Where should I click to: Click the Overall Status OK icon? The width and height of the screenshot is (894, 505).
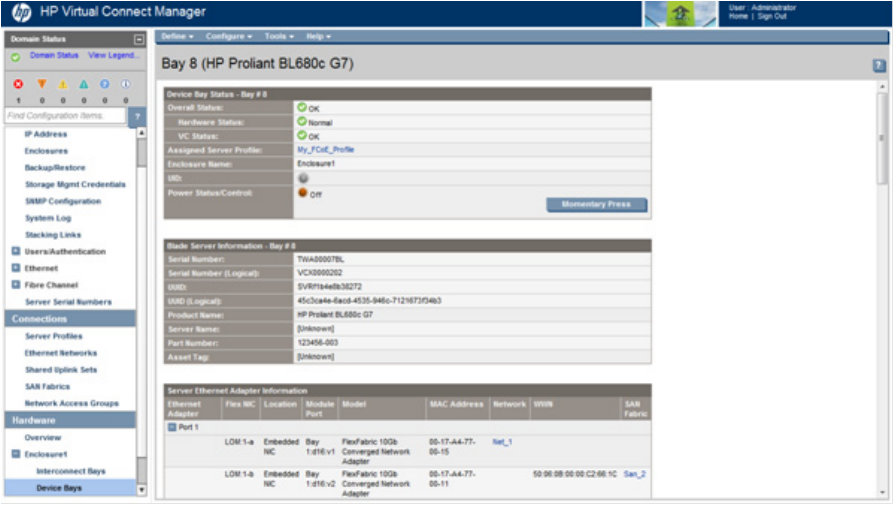[302, 107]
